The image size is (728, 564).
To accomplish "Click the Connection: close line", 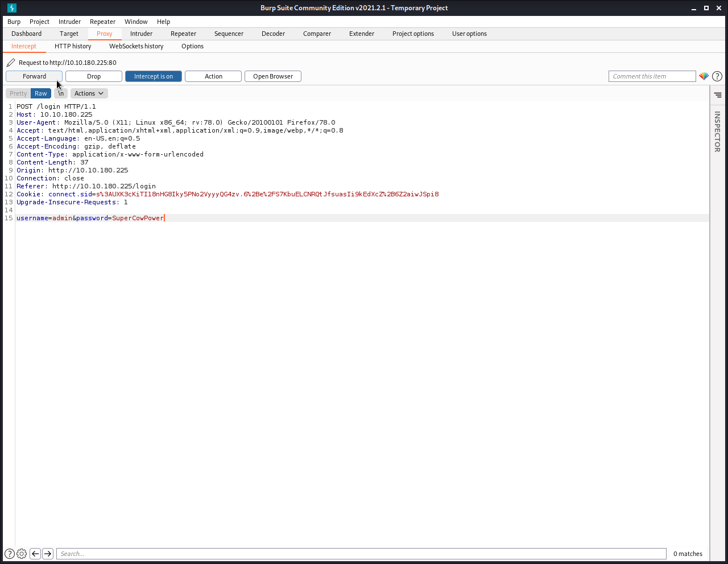I will (50, 178).
